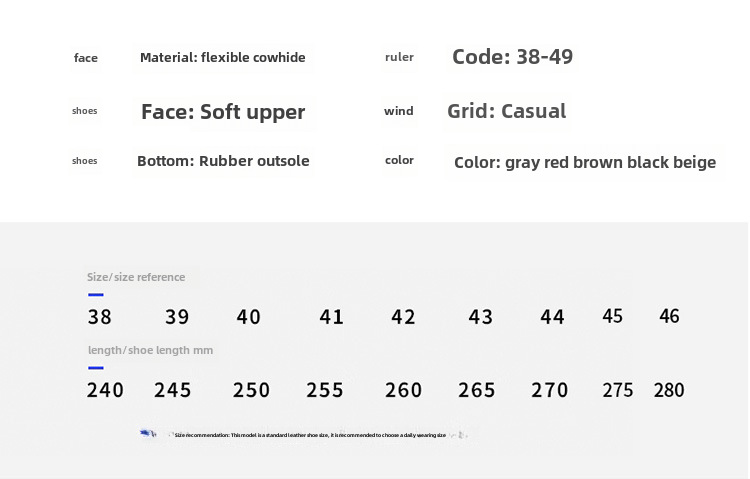750x479 pixels.
Task: Click the 'face' label
Action: tap(86, 58)
